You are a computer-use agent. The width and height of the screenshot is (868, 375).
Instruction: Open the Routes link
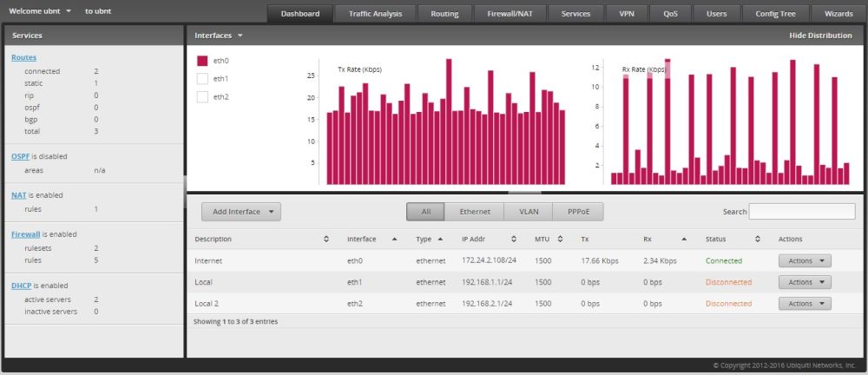[x=23, y=57]
